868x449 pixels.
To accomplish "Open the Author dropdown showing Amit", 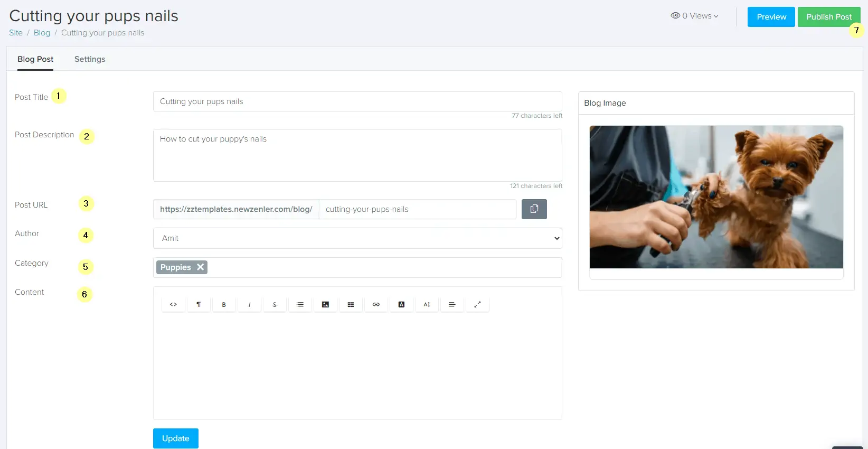I will click(x=357, y=238).
